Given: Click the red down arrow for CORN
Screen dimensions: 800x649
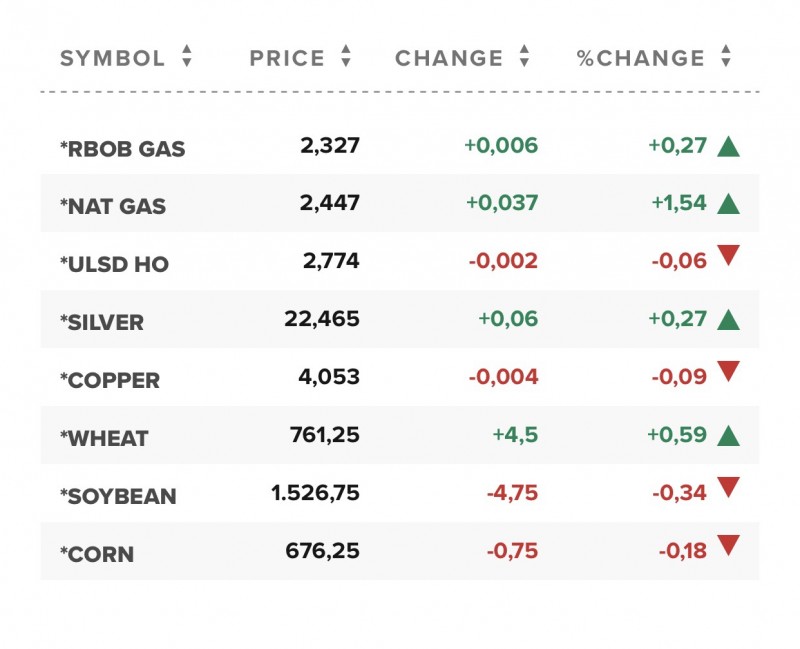Looking at the screenshot, I should [728, 546].
